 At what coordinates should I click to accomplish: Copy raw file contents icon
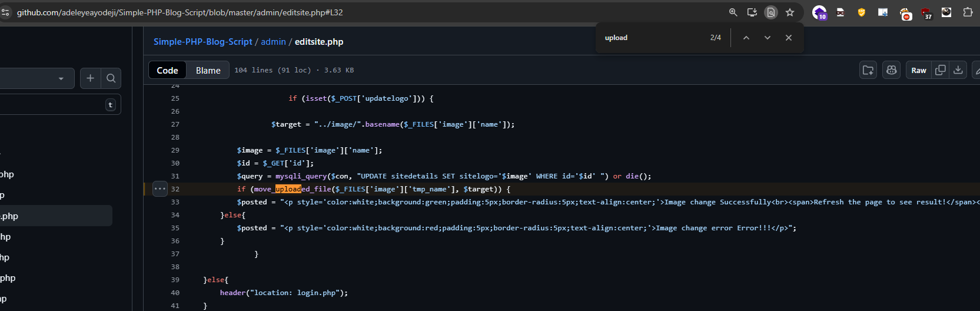pos(941,70)
